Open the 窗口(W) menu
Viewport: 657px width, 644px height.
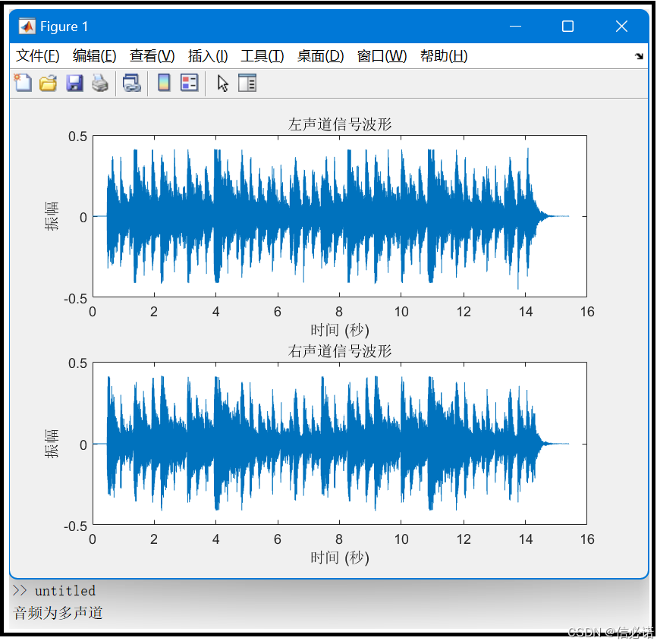382,55
